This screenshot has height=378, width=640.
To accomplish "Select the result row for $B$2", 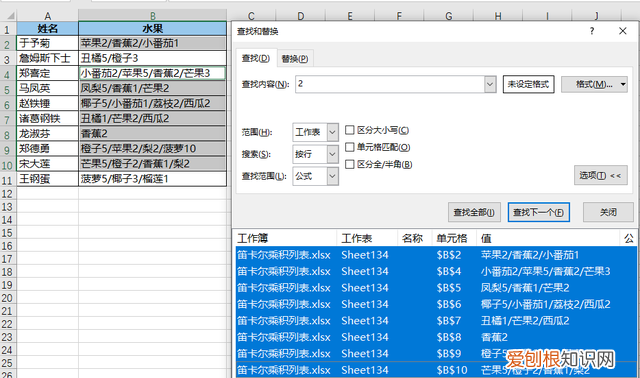I will [436, 255].
